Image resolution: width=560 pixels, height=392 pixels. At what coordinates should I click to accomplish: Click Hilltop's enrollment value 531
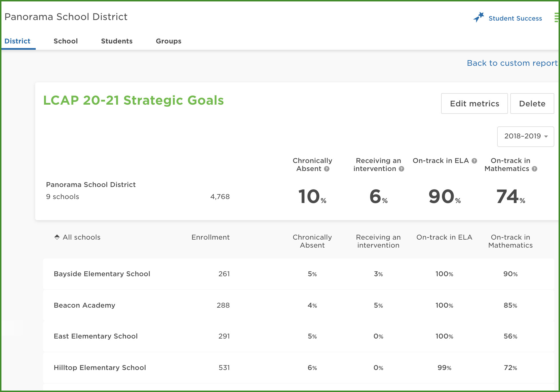pos(224,367)
